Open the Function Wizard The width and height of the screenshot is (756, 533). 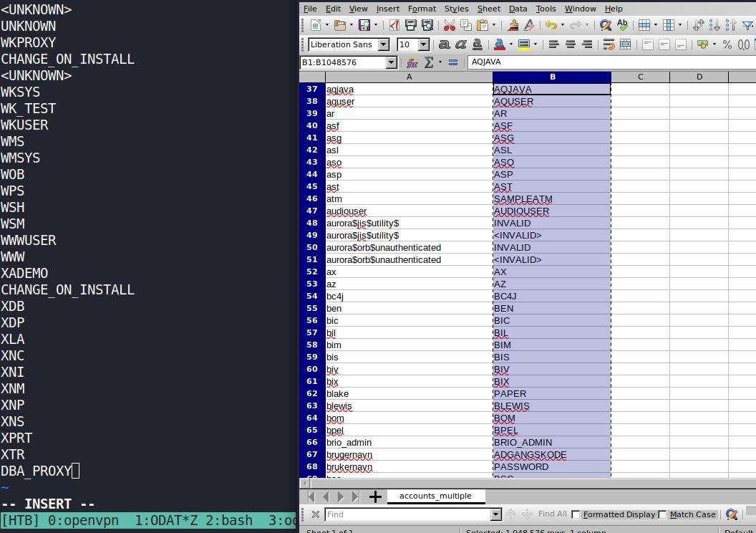point(412,62)
